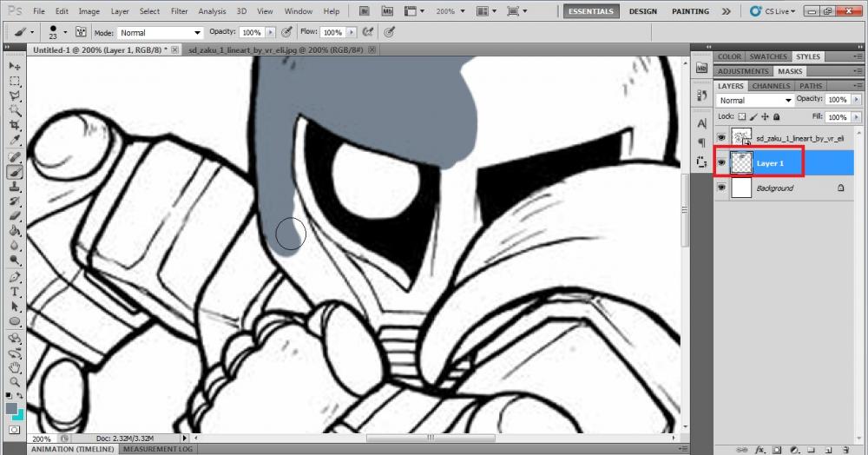Screen dimensions: 868x455
Task: Launch Mini Bridge from the application bar
Action: [387, 11]
